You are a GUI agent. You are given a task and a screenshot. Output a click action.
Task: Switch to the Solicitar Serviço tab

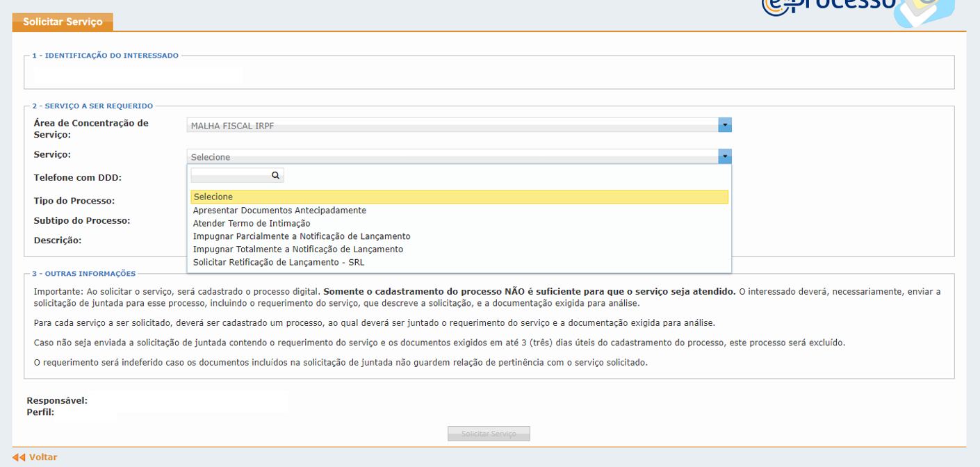click(x=62, y=22)
